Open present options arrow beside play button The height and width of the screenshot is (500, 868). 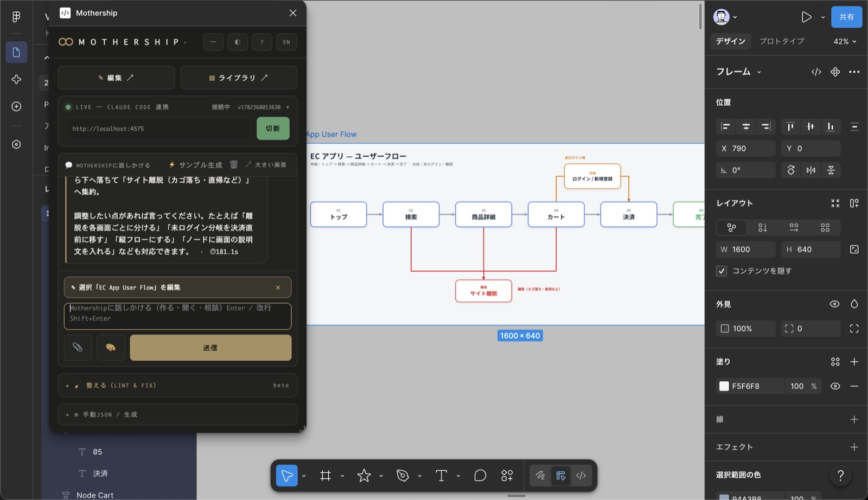(823, 17)
